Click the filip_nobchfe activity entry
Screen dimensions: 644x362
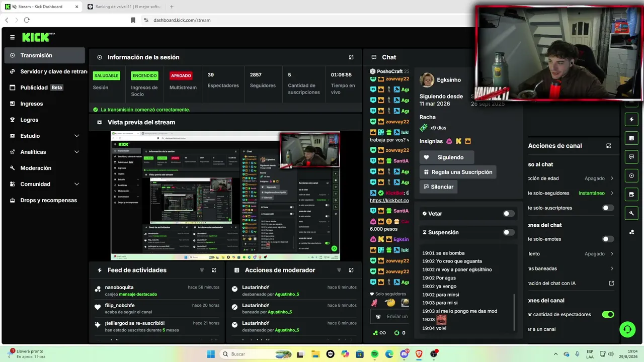pyautogui.click(x=157, y=308)
